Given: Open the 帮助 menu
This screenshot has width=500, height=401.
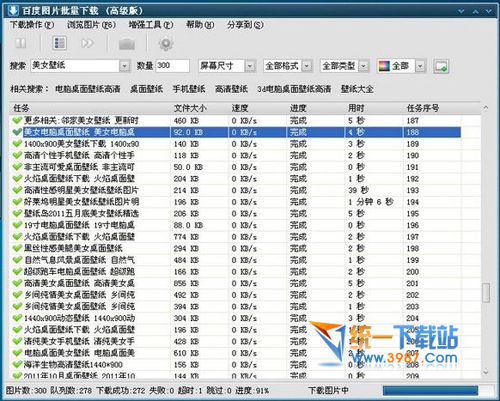Looking at the screenshot, I should (x=200, y=25).
